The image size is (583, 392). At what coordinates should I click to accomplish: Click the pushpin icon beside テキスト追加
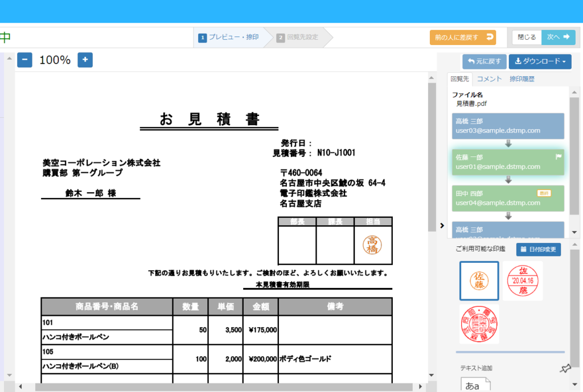(564, 369)
